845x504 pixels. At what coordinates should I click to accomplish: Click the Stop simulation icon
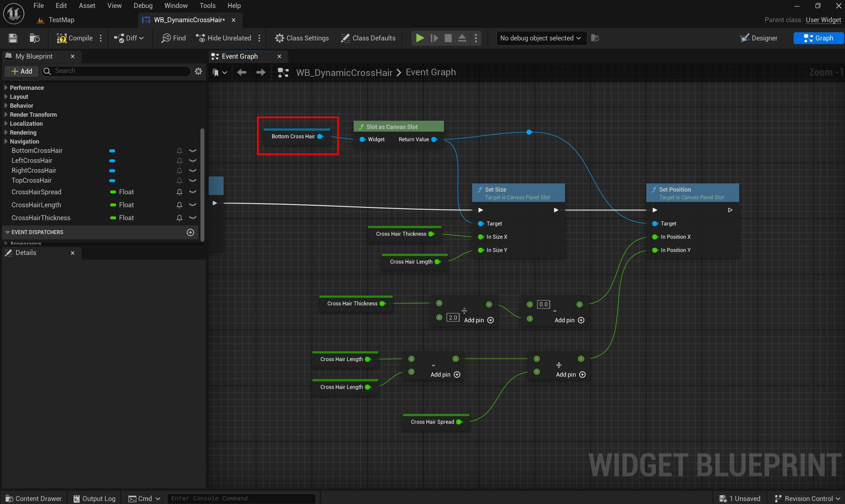coord(448,38)
